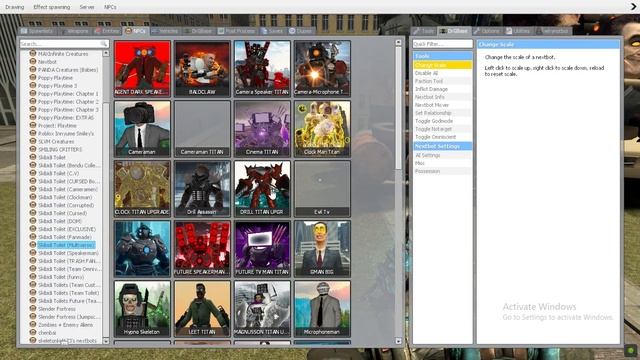
Task: Choose the Cinema TITAN icon
Action: tap(262, 129)
